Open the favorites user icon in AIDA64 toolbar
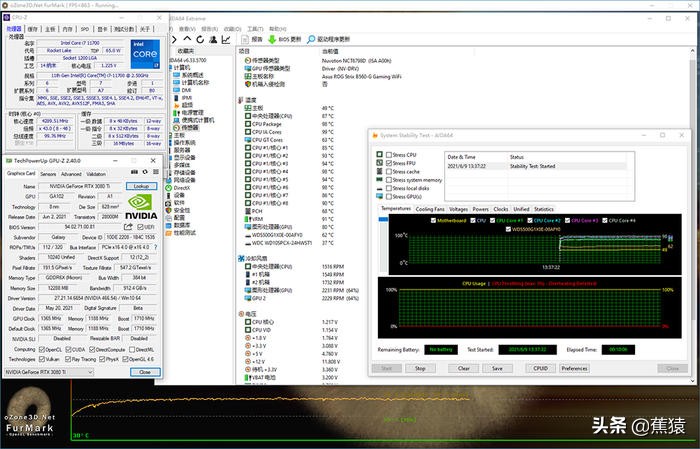This screenshot has width=700, height=449. [x=213, y=39]
